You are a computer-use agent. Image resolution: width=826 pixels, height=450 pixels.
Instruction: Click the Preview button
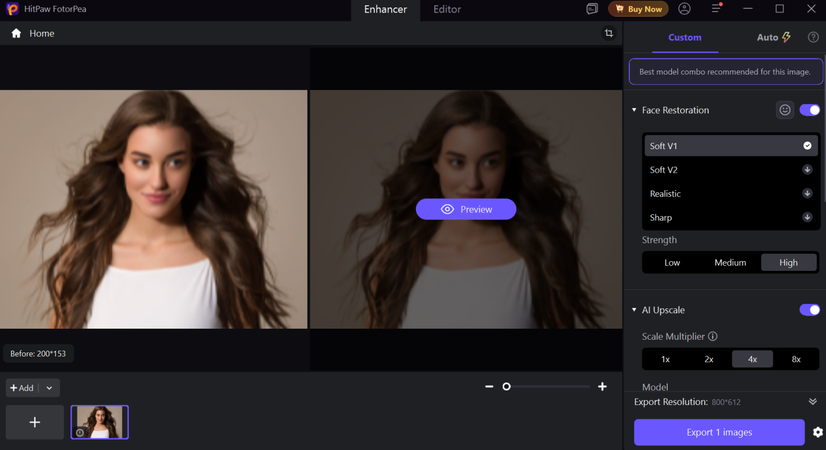tap(466, 209)
